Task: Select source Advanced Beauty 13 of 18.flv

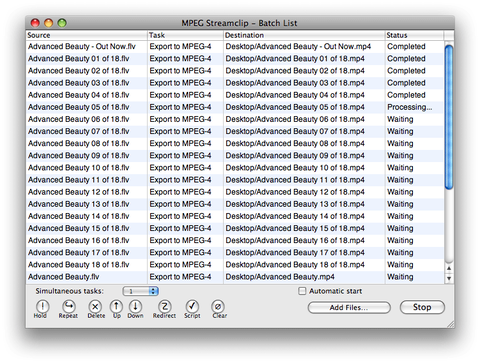Action: (79, 204)
